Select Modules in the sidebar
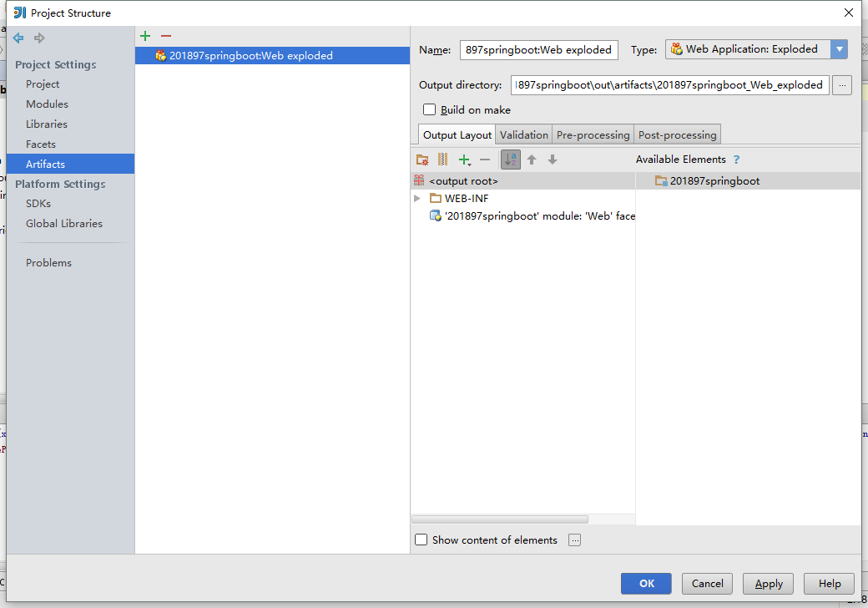 (x=47, y=104)
